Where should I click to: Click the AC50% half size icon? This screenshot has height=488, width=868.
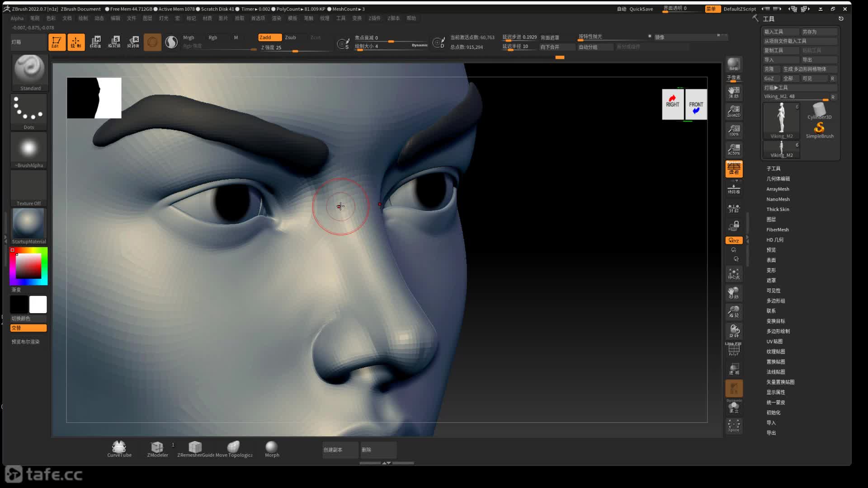coord(734,149)
